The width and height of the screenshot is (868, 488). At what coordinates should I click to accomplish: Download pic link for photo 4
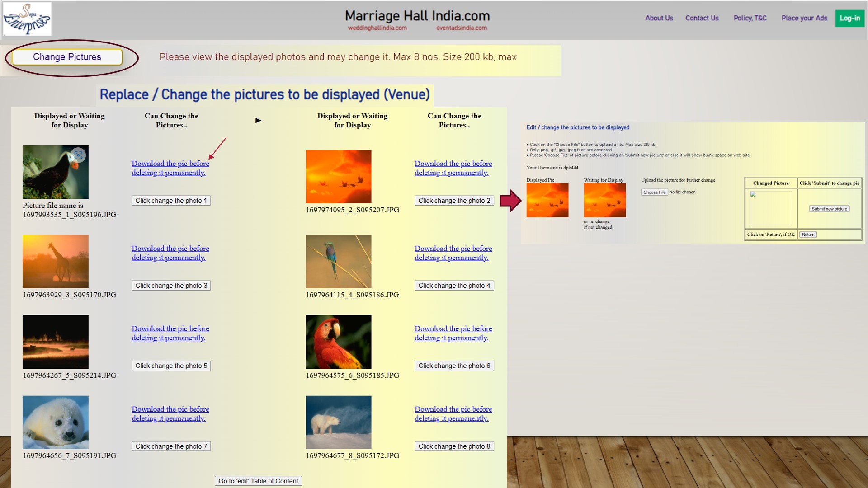[453, 253]
